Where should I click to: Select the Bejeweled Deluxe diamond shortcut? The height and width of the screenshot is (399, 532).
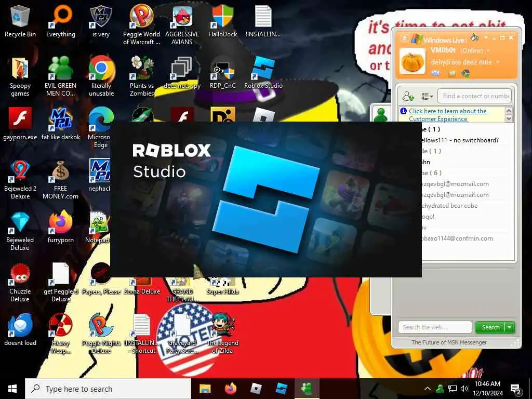[x=20, y=231]
